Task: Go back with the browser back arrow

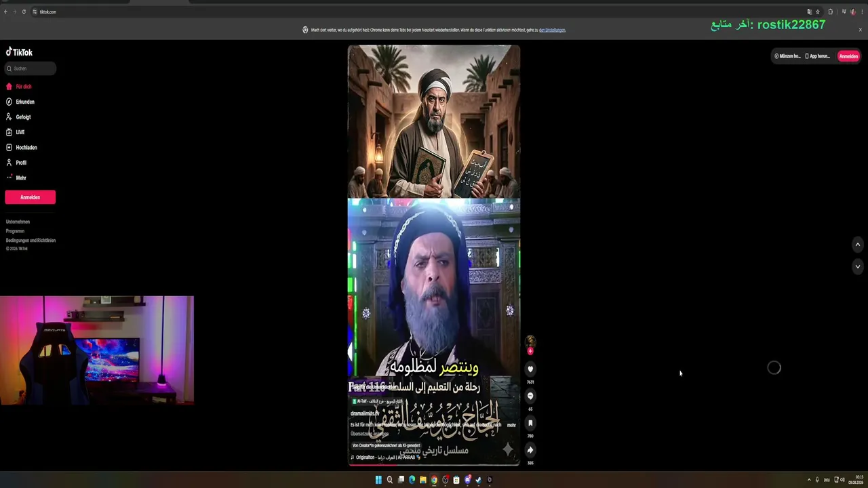Action: pos(5,12)
